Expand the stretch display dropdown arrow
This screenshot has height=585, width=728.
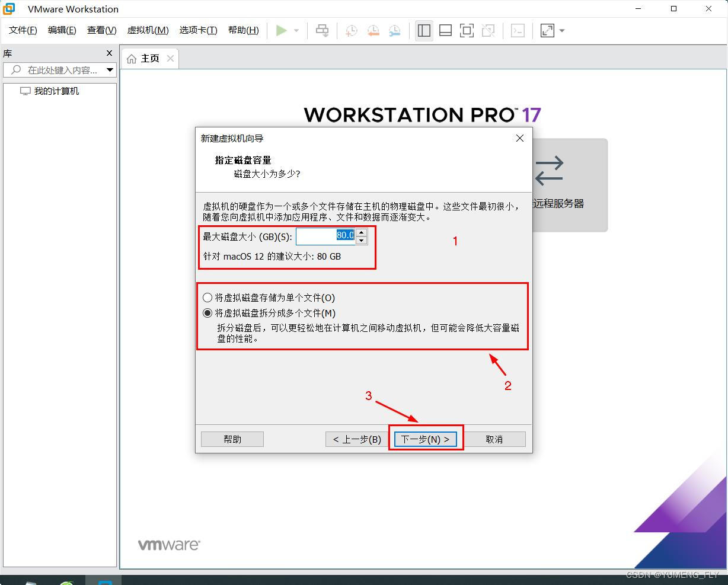coord(562,31)
